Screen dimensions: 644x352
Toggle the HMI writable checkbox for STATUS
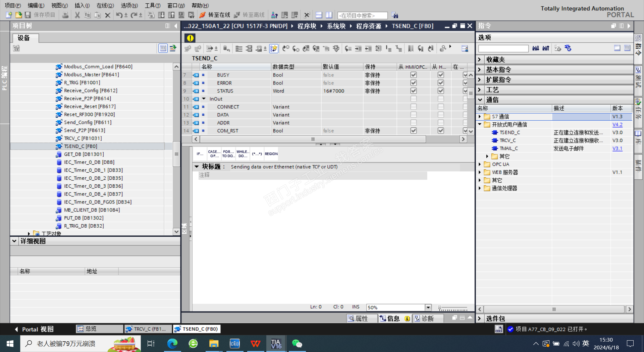click(x=441, y=91)
